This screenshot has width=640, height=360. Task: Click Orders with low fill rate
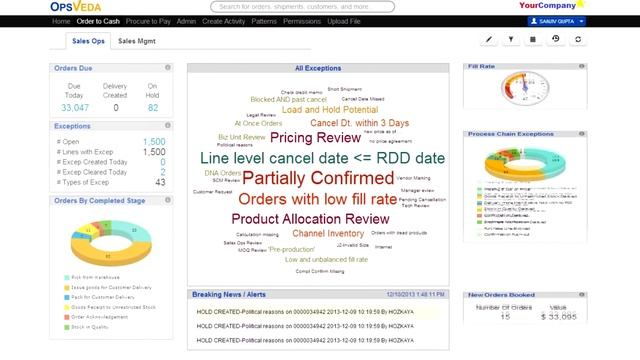tap(318, 199)
